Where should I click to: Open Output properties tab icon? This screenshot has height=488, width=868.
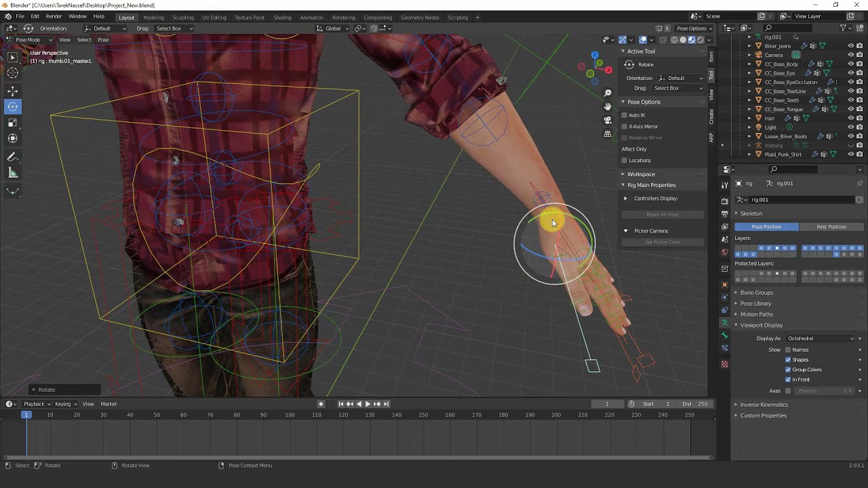point(725,214)
